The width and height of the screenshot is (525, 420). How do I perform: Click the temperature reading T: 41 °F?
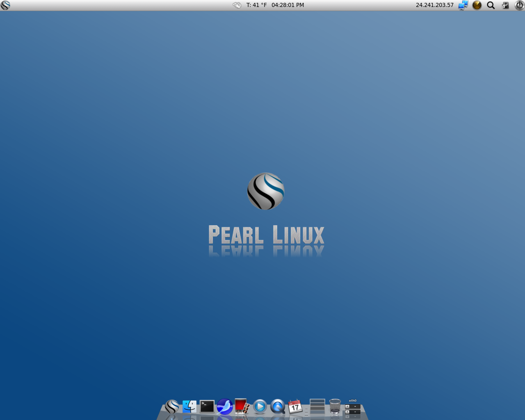coord(256,5)
